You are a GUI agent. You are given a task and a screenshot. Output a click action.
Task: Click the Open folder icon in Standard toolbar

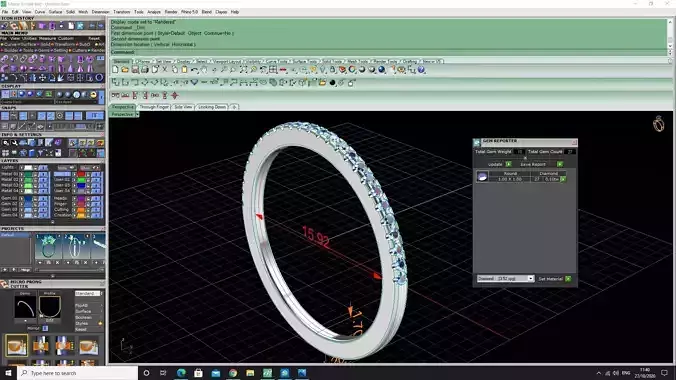pyautogui.click(x=125, y=69)
